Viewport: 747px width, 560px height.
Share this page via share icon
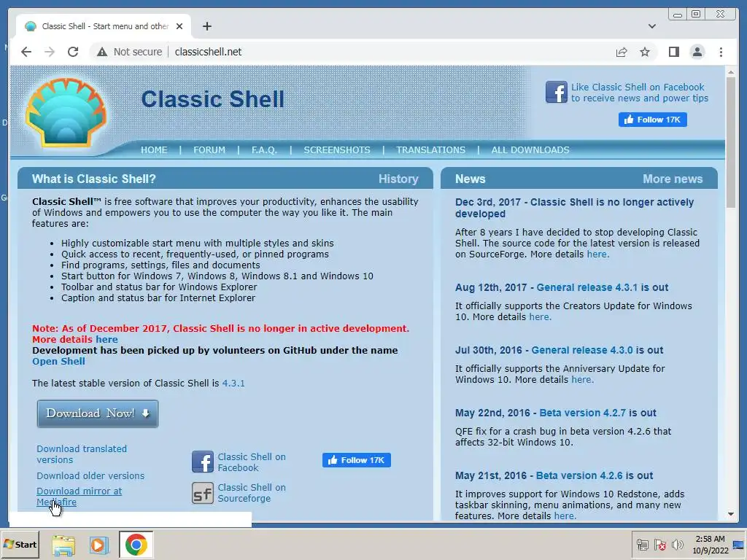(622, 52)
